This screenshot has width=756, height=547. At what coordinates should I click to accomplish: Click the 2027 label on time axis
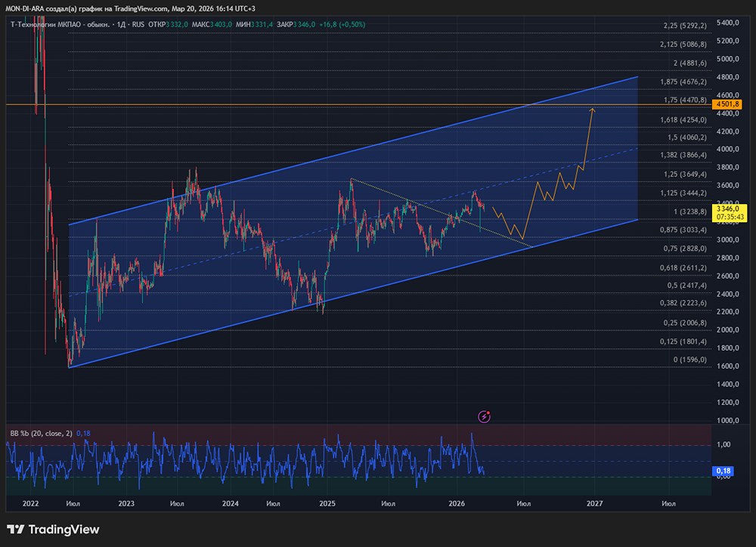pos(594,502)
